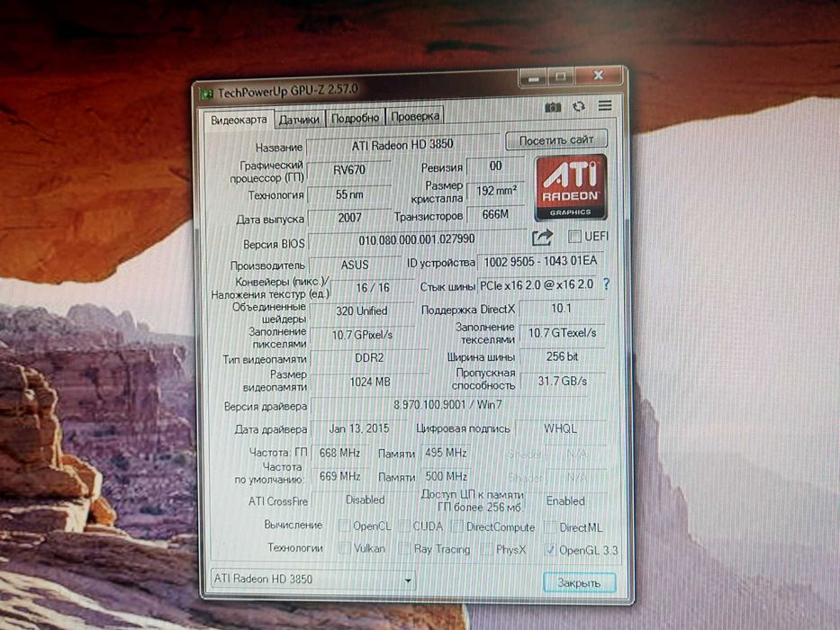Click the 10.7 GPixel/s fillrate value
840x630 pixels.
click(x=362, y=335)
